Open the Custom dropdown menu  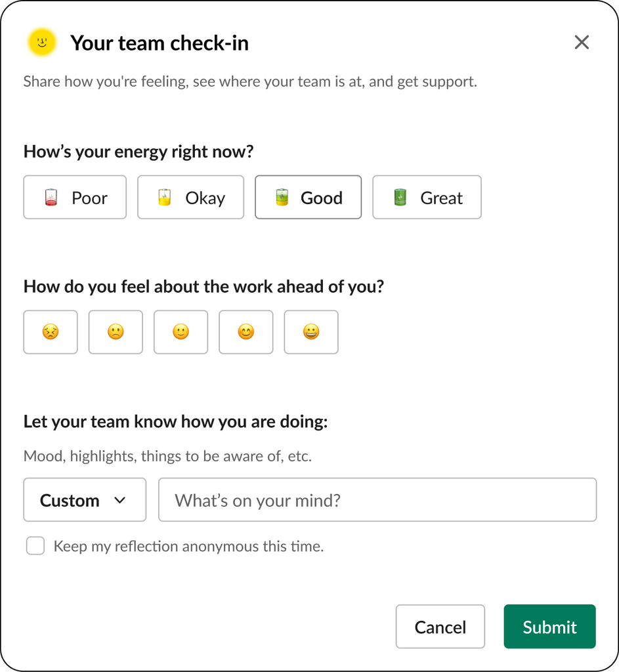tap(85, 499)
